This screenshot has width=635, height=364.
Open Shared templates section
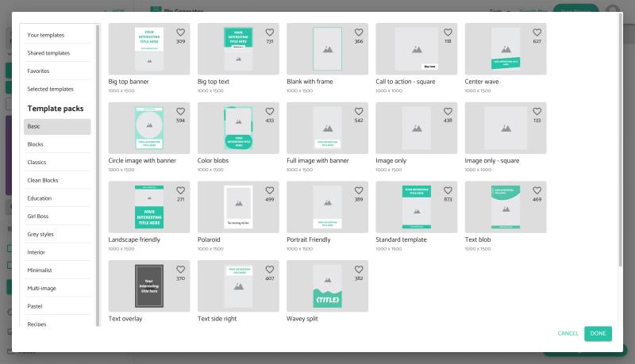57,53
